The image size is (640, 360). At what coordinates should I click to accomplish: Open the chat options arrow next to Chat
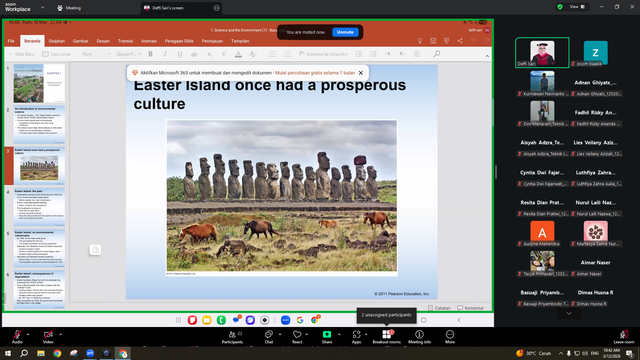[x=280, y=334]
